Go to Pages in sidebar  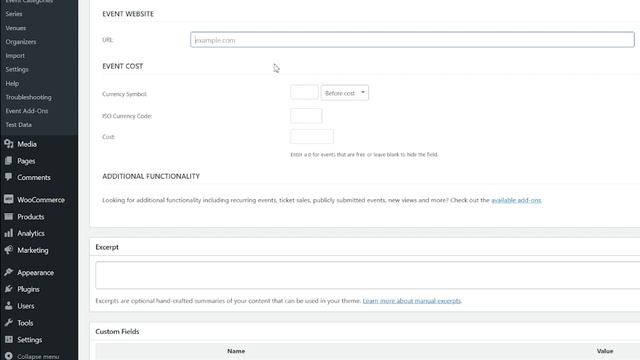pos(26,161)
